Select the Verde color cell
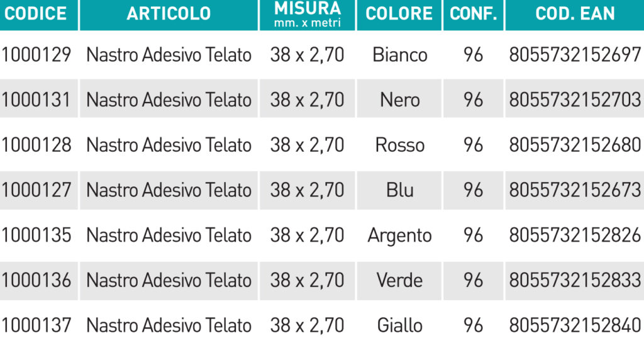The height and width of the screenshot is (345, 644). point(399,280)
